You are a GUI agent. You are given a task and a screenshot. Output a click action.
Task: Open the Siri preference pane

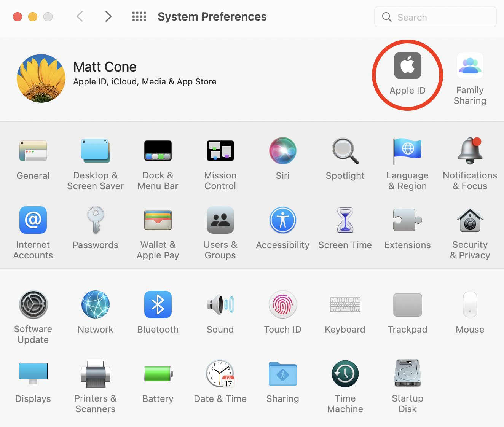pyautogui.click(x=282, y=151)
